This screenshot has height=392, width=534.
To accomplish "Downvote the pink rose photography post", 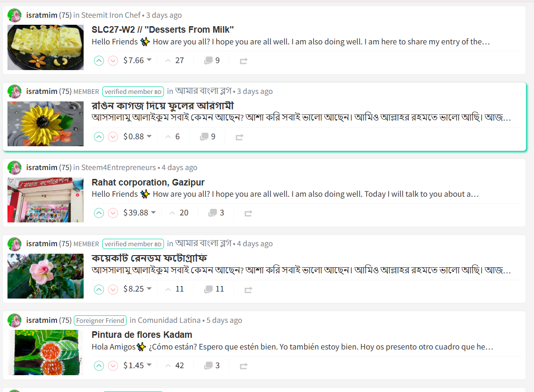I will 113,290.
